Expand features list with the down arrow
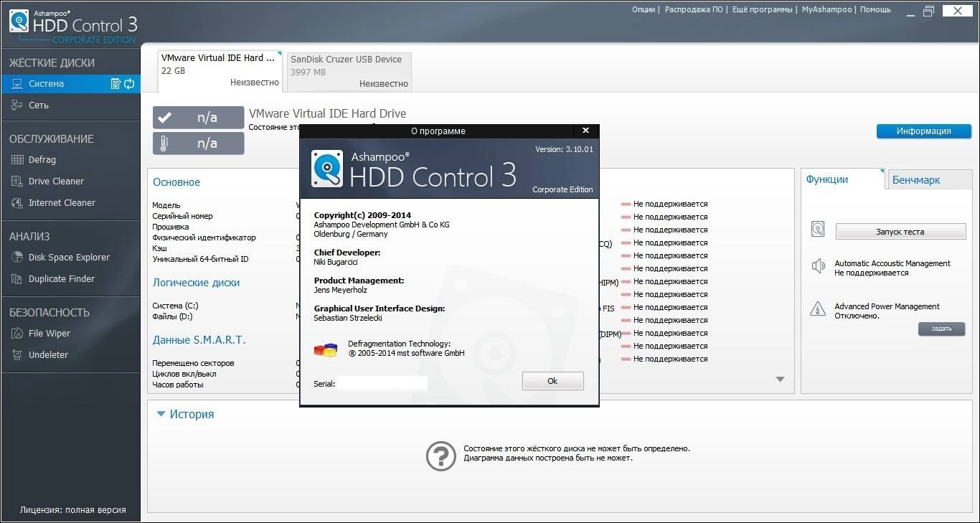 (x=781, y=379)
